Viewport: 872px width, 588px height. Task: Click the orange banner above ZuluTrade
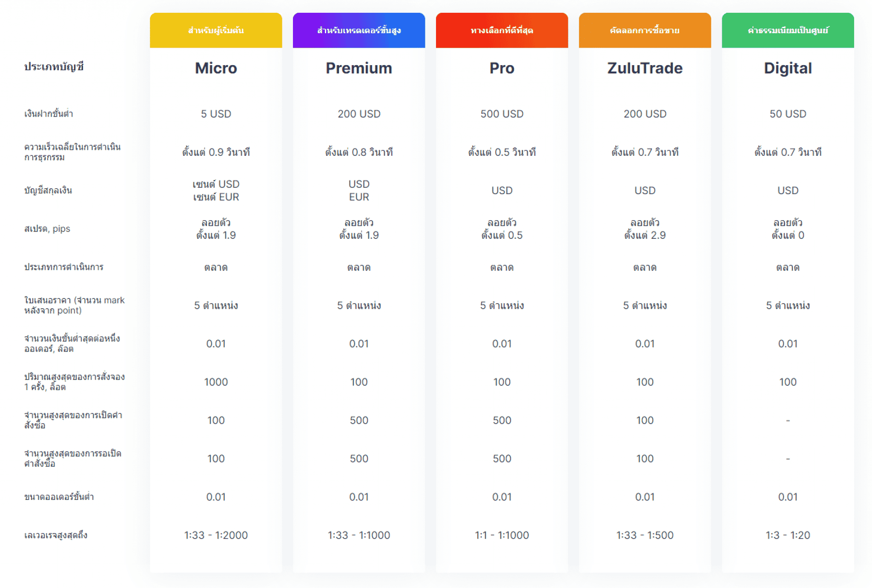[x=645, y=30]
